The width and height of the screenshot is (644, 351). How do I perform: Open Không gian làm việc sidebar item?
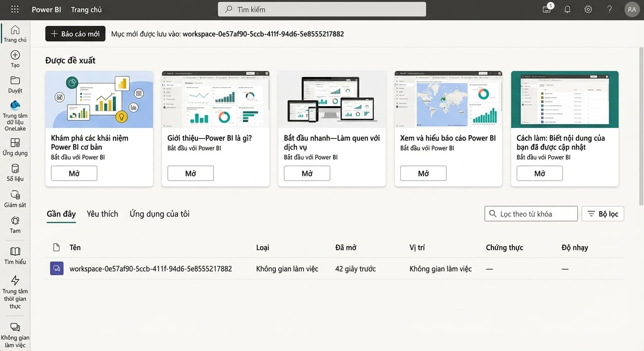click(x=15, y=335)
